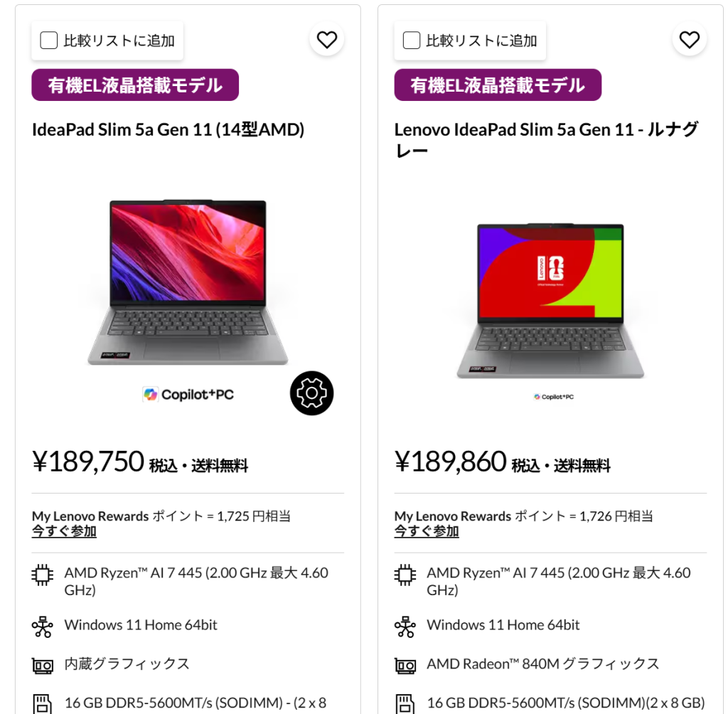Open Lenovo IdeaPad Slim 5a ルナグレー title link
Screen dimensions: 728x714
[547, 140]
